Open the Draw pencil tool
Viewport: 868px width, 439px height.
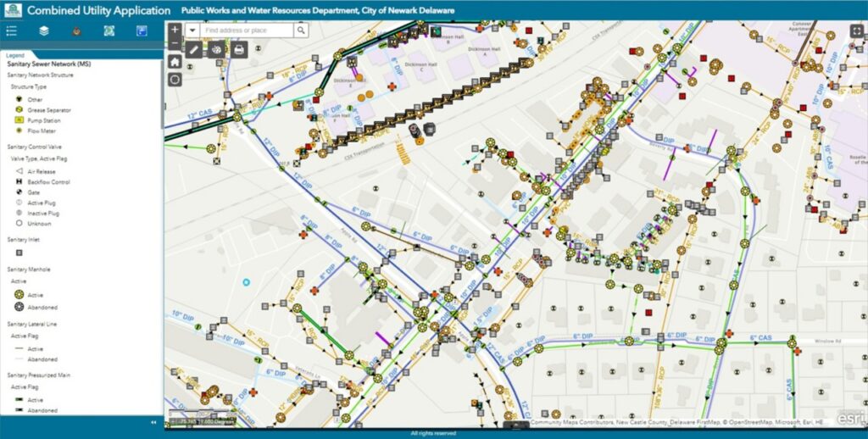click(193, 49)
